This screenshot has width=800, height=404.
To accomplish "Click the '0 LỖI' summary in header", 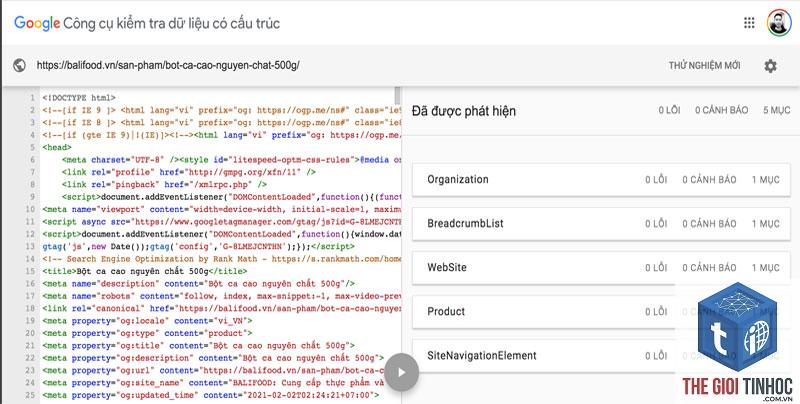I will [669, 110].
